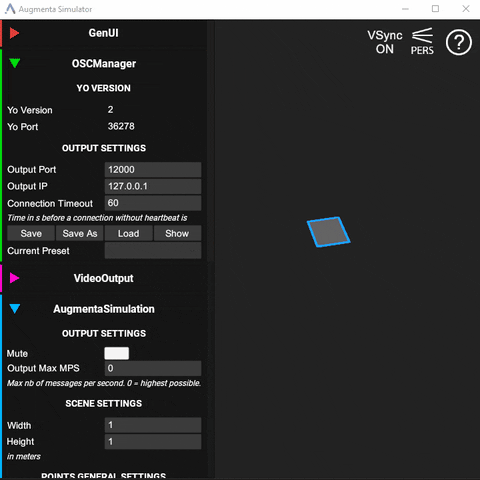Click the Show preset button

177,233
